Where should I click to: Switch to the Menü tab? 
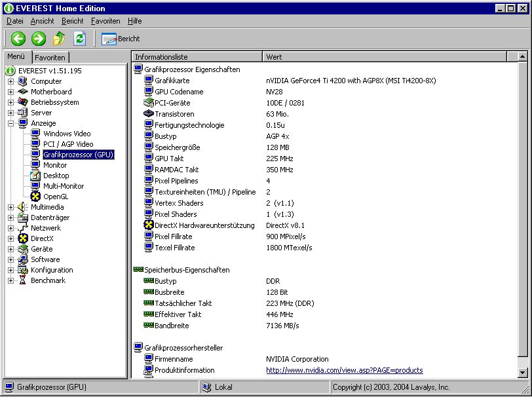point(16,56)
